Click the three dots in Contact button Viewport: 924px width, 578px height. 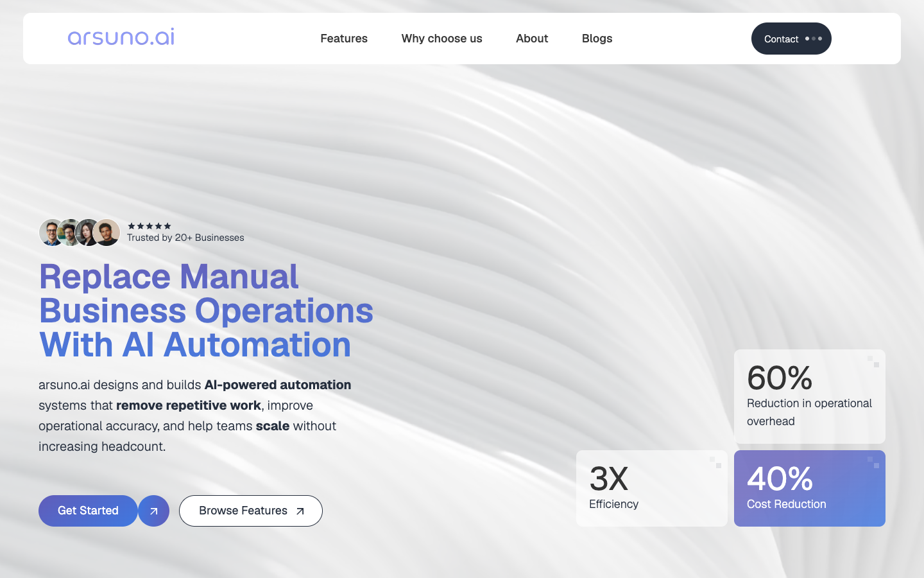click(x=814, y=39)
